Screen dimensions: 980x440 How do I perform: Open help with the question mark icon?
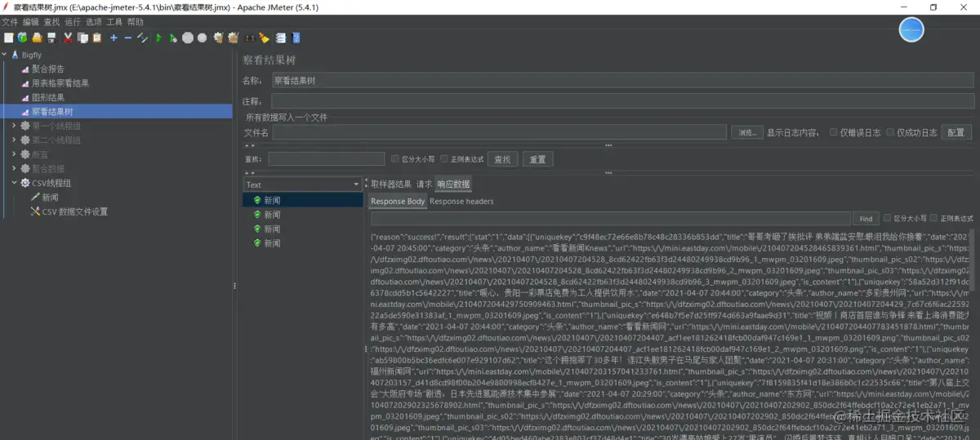tap(296, 38)
